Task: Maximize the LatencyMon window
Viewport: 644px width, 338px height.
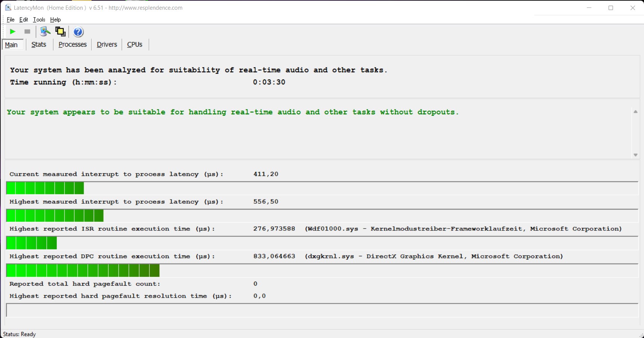Action: [x=611, y=8]
